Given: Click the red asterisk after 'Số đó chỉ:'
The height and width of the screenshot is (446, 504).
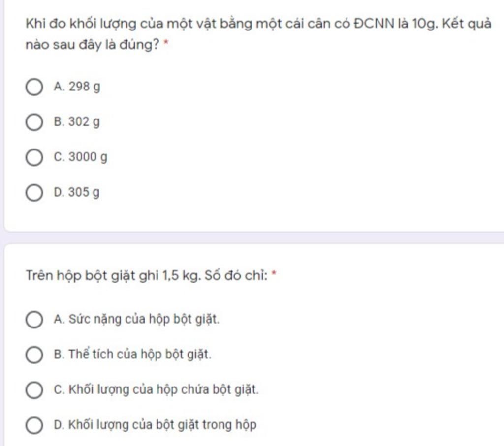Looking at the screenshot, I should pos(274,273).
